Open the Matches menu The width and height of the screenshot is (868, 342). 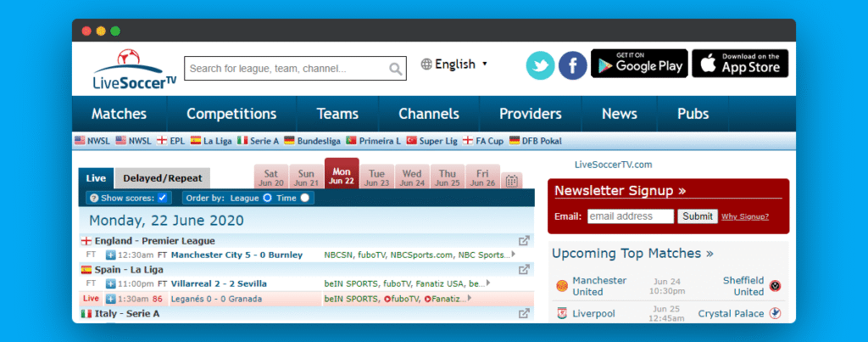(x=119, y=114)
